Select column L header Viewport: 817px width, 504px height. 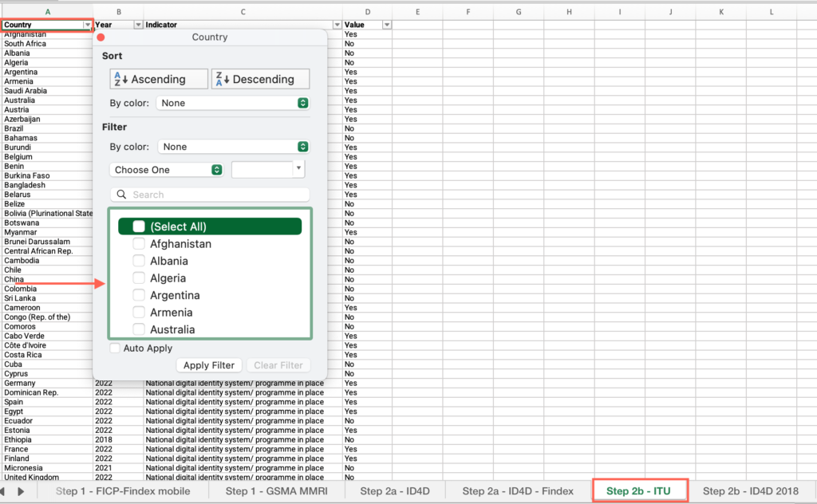[x=772, y=11]
